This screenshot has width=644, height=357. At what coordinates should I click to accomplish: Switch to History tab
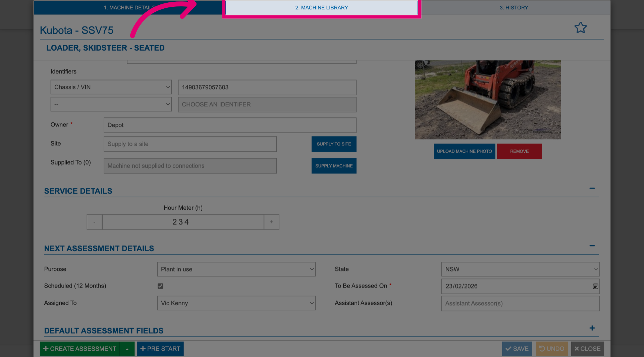tap(514, 7)
